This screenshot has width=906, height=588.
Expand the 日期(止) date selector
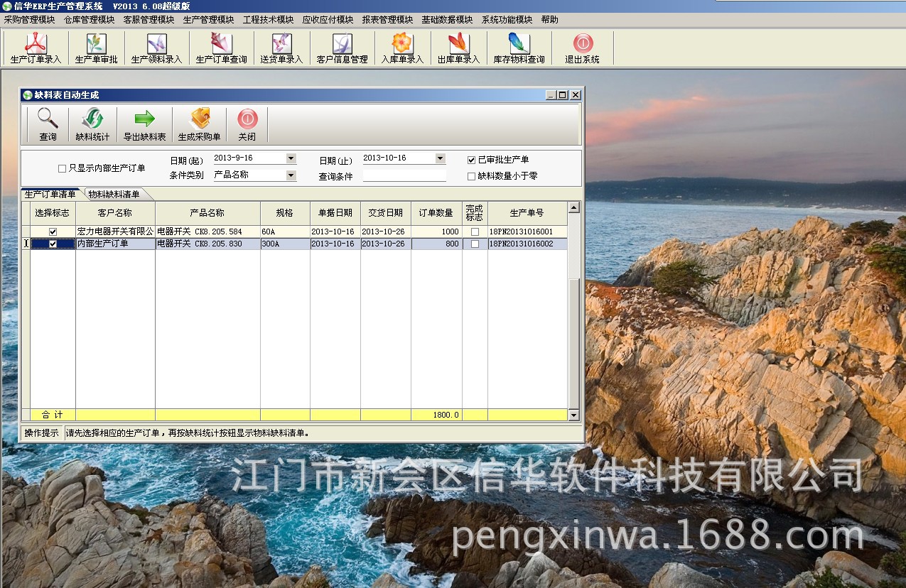pyautogui.click(x=439, y=158)
